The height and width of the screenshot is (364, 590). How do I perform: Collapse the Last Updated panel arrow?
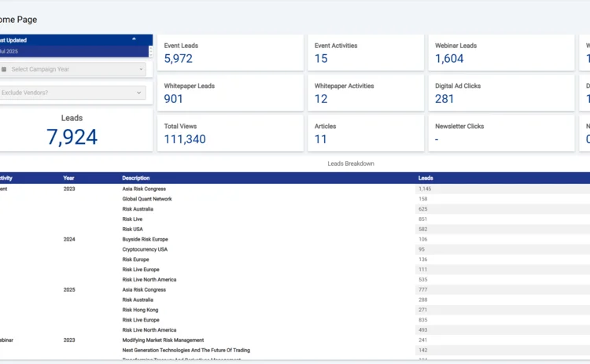134,39
